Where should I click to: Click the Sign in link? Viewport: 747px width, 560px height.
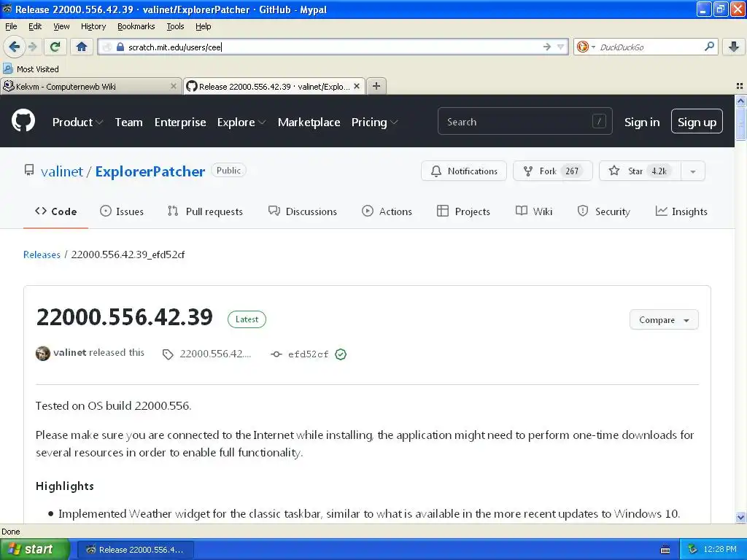(642, 122)
